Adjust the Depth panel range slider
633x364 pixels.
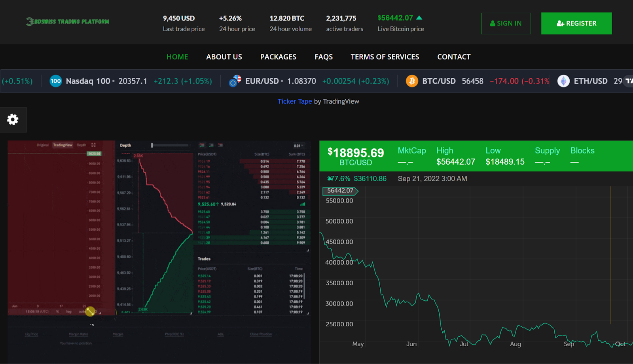(169, 145)
